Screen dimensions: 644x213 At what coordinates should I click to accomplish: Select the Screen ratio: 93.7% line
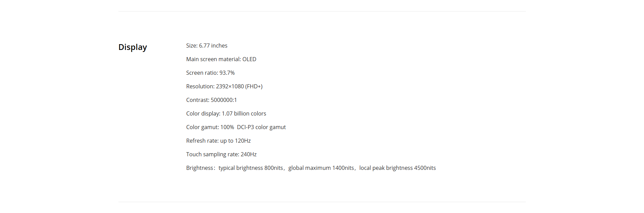[210, 73]
